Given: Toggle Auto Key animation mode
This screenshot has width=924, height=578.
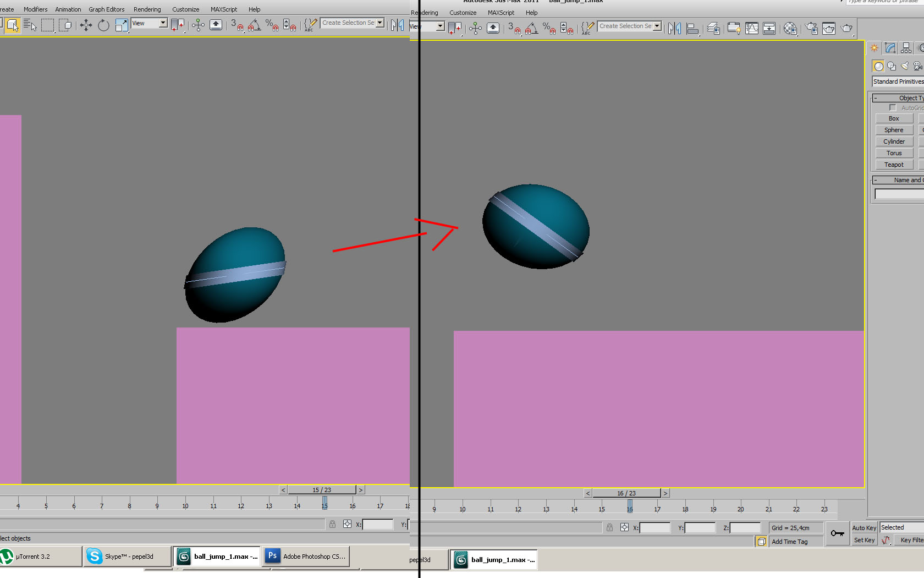Looking at the screenshot, I should [864, 528].
